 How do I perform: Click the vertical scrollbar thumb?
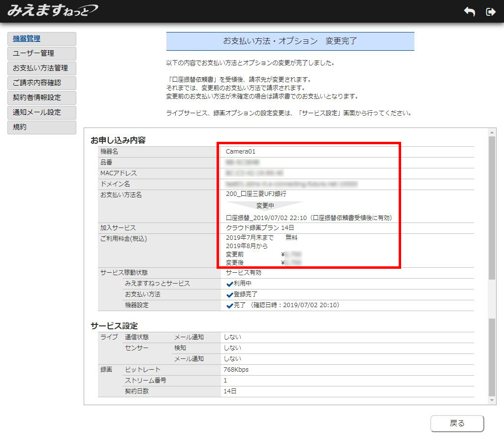[492, 207]
